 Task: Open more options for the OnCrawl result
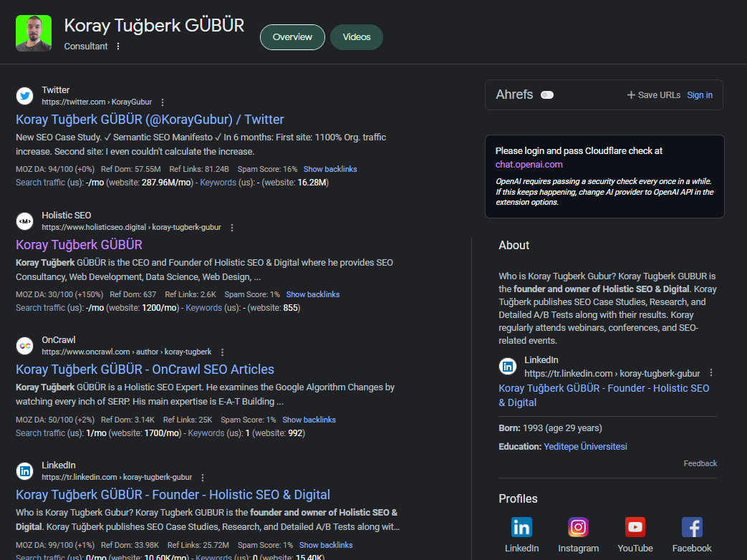(x=223, y=352)
